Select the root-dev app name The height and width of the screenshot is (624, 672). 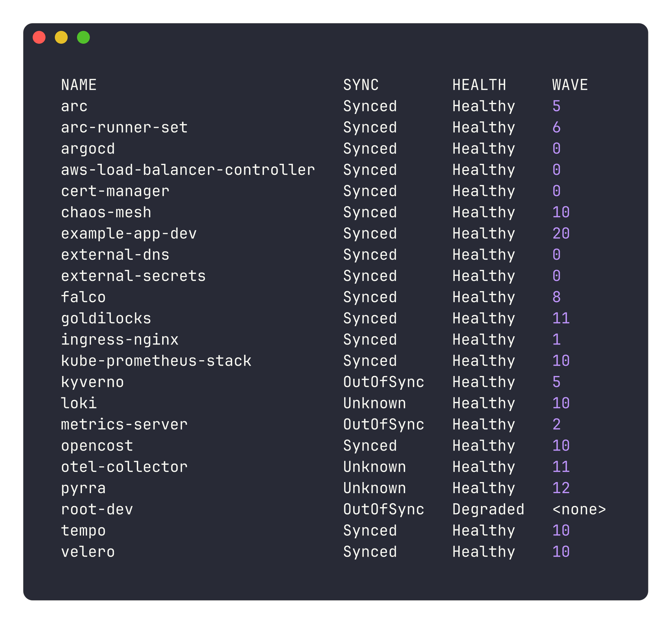[x=97, y=509]
